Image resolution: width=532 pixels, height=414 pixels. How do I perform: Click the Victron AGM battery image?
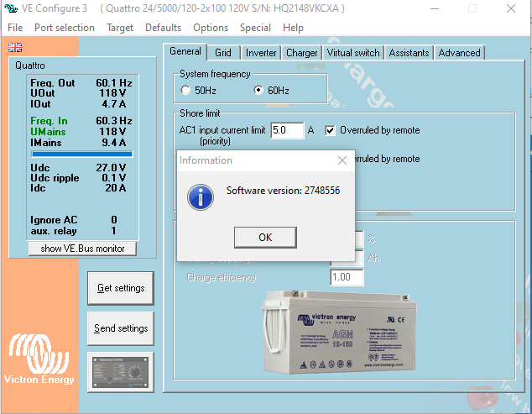(x=339, y=332)
